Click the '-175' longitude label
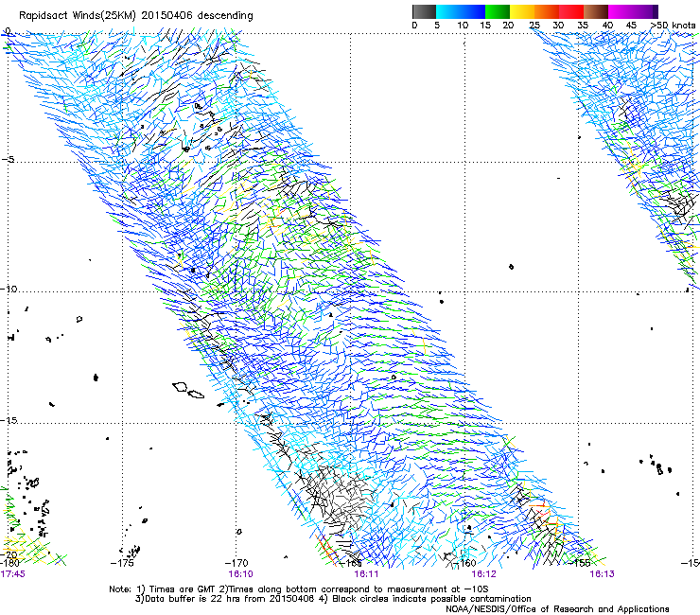Screen dimensions: 700x615 tap(122, 563)
